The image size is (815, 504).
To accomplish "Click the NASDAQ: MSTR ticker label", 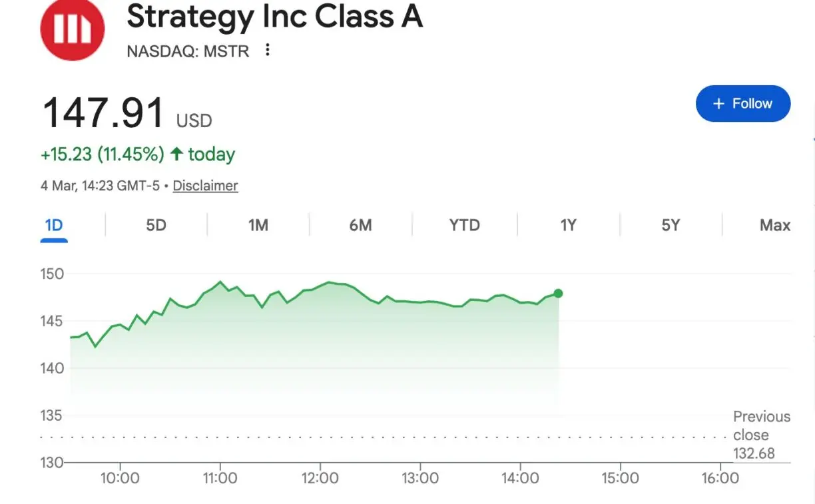I will coord(187,51).
